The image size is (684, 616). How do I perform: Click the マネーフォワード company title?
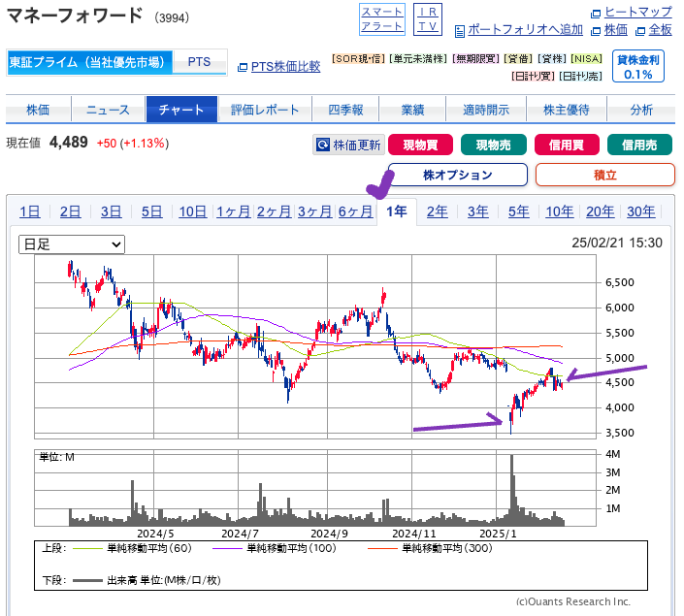[75, 16]
